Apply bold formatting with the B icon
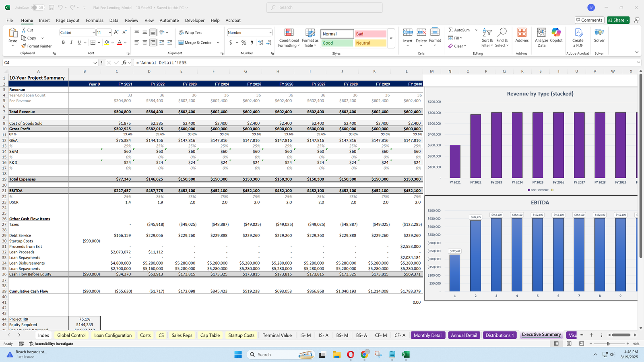This screenshot has width=644, height=362. point(63,43)
